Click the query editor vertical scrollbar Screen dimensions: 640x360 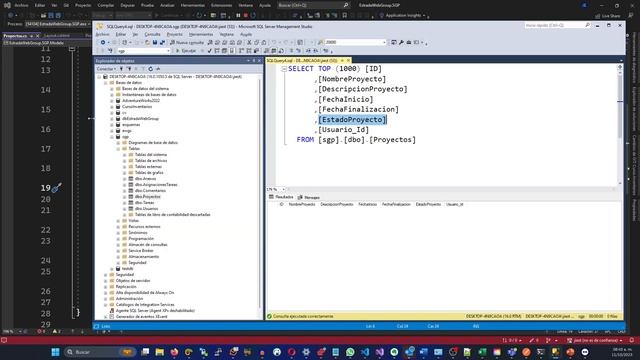pyautogui.click(x=620, y=124)
